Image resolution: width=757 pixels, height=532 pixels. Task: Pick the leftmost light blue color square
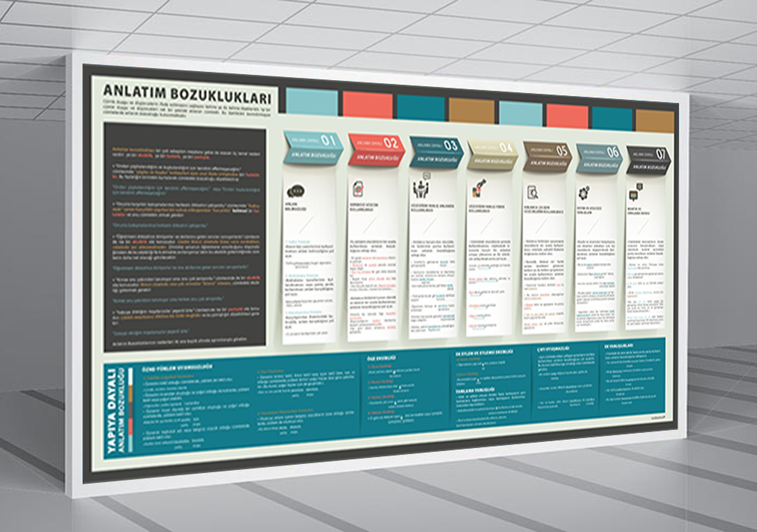tap(311, 102)
